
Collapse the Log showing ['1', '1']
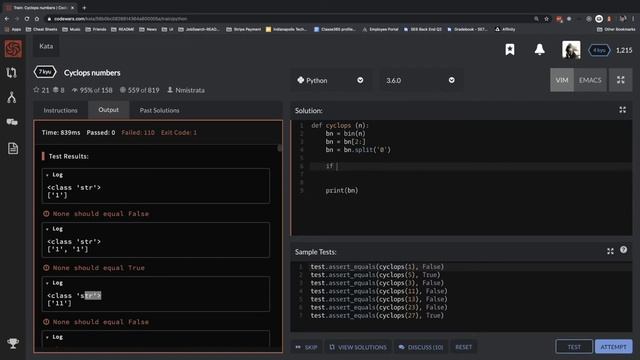point(54,229)
